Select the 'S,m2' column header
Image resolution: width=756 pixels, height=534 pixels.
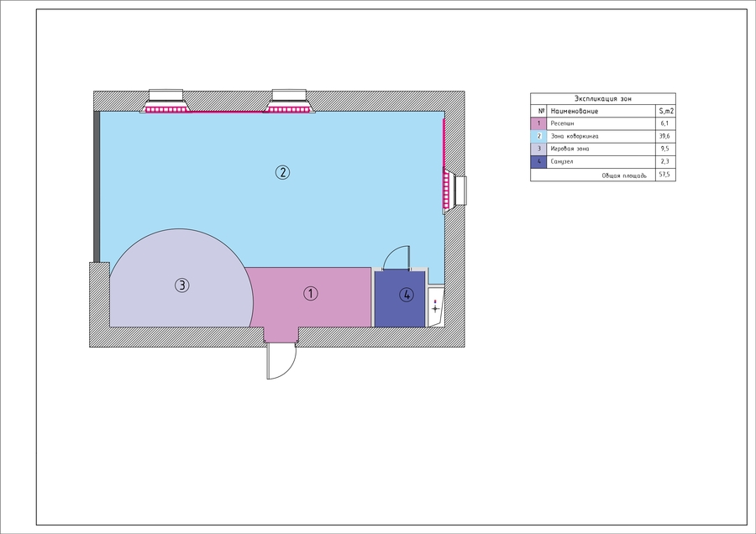tap(666, 112)
